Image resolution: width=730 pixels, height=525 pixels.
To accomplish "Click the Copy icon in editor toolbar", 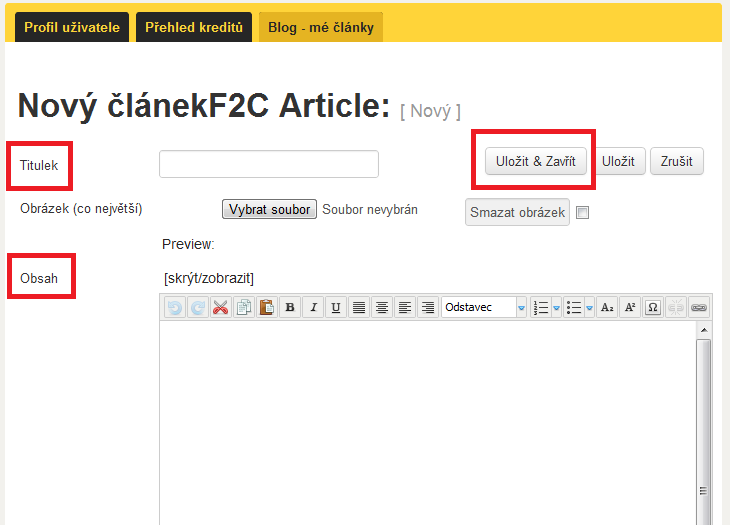I will (243, 308).
